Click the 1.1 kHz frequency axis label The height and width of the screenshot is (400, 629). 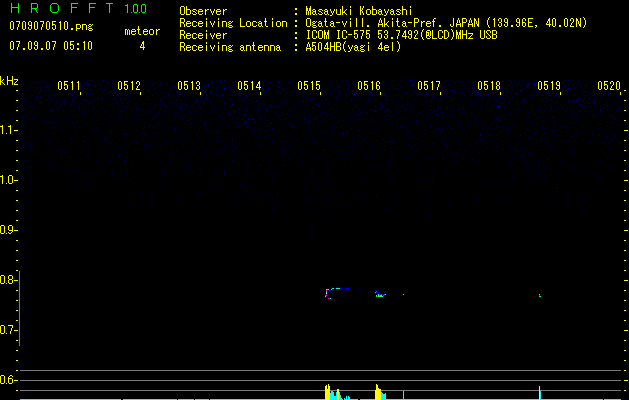coord(8,130)
